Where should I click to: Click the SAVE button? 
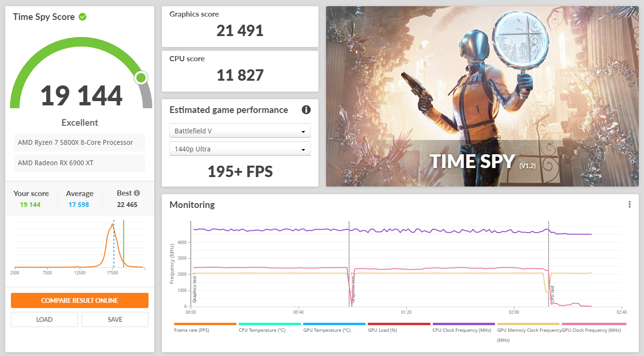[115, 319]
